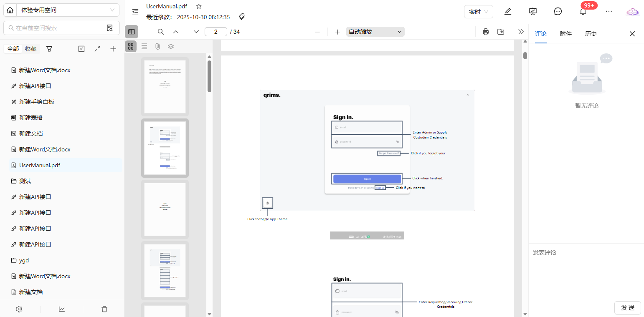The image size is (644, 317).
Task: Select the page 4 thumbnail
Action: coord(165,271)
